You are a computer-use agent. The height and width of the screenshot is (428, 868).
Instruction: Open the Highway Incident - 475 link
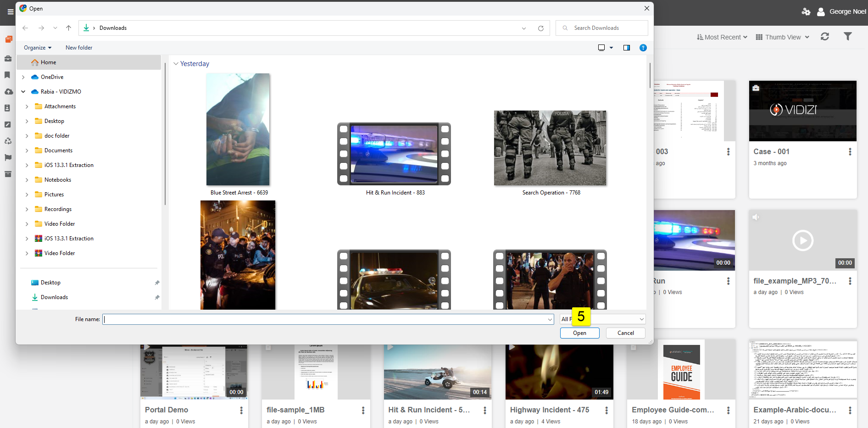pyautogui.click(x=550, y=410)
